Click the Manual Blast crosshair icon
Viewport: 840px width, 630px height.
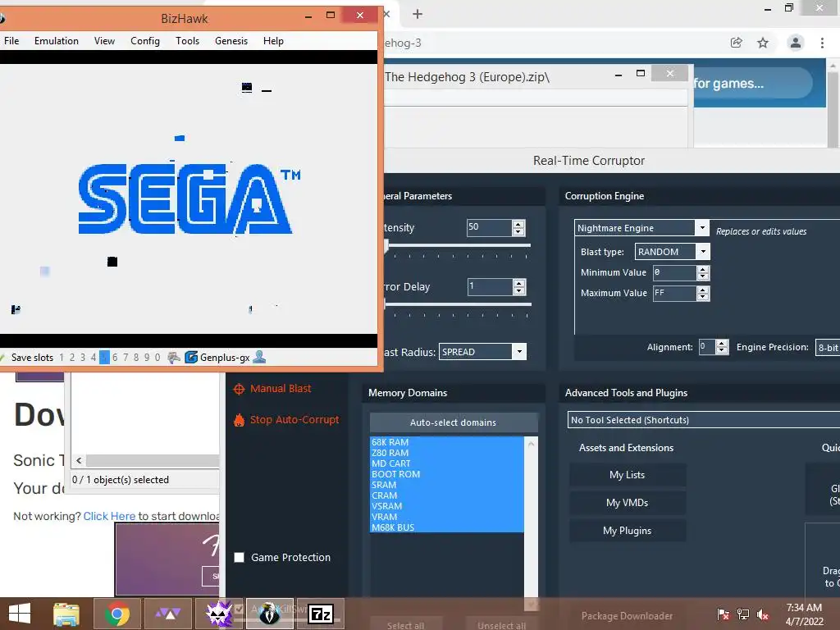point(239,390)
